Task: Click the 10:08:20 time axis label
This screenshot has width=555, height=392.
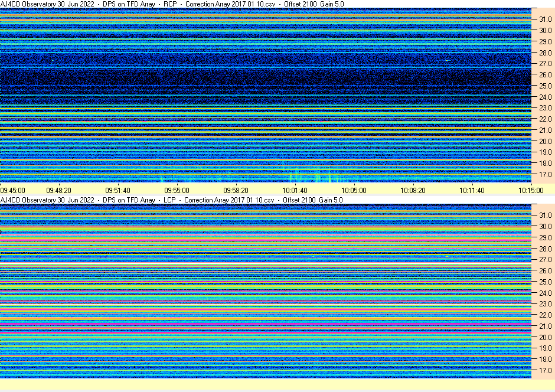Action: tap(413, 191)
